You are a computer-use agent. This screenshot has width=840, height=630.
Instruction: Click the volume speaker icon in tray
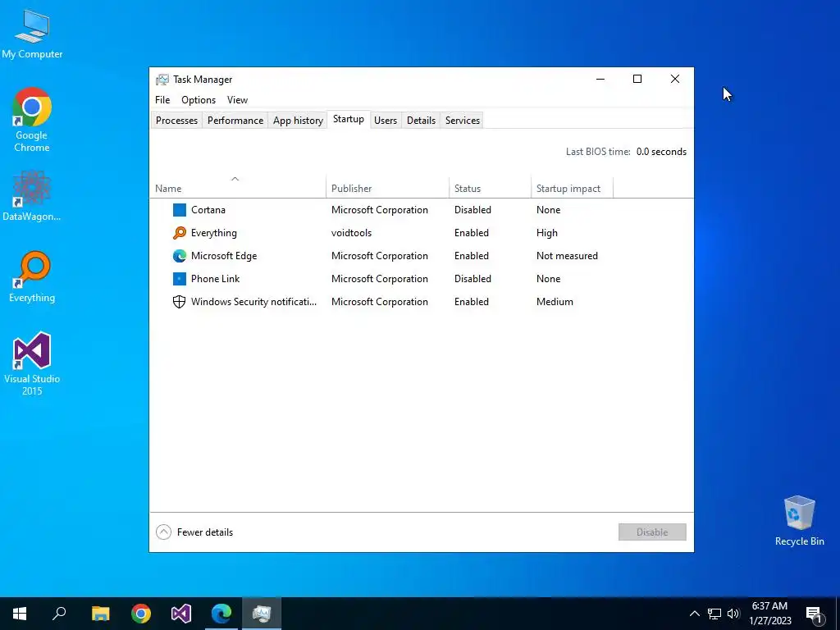coord(733,614)
